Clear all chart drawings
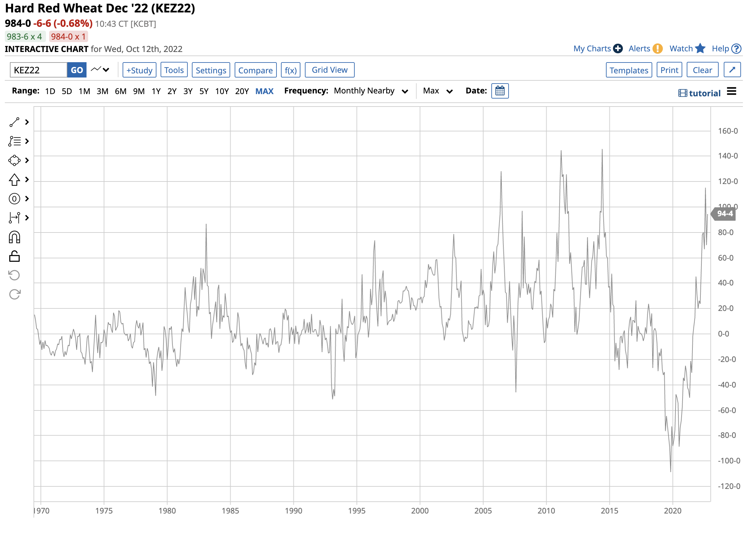 (702, 70)
